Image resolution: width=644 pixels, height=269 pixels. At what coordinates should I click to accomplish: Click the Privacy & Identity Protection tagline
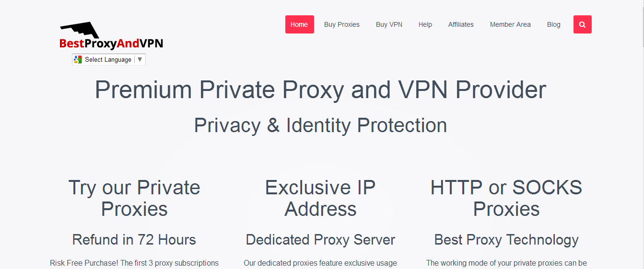pos(320,125)
